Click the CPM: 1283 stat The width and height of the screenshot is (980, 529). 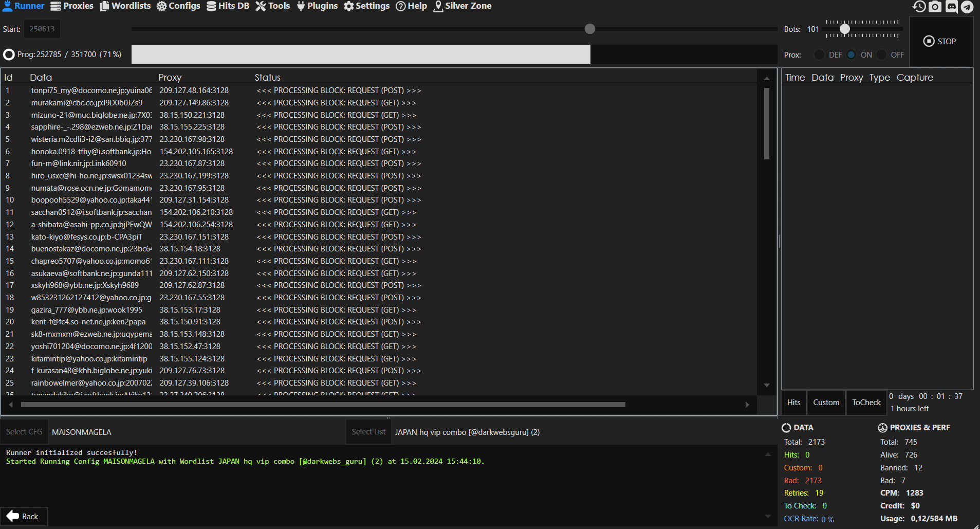(902, 493)
